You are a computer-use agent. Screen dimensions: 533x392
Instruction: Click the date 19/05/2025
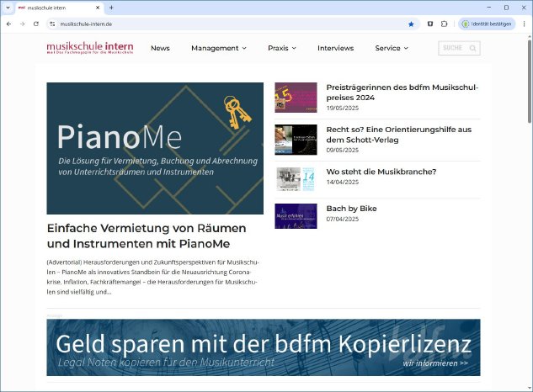pyautogui.click(x=343, y=108)
